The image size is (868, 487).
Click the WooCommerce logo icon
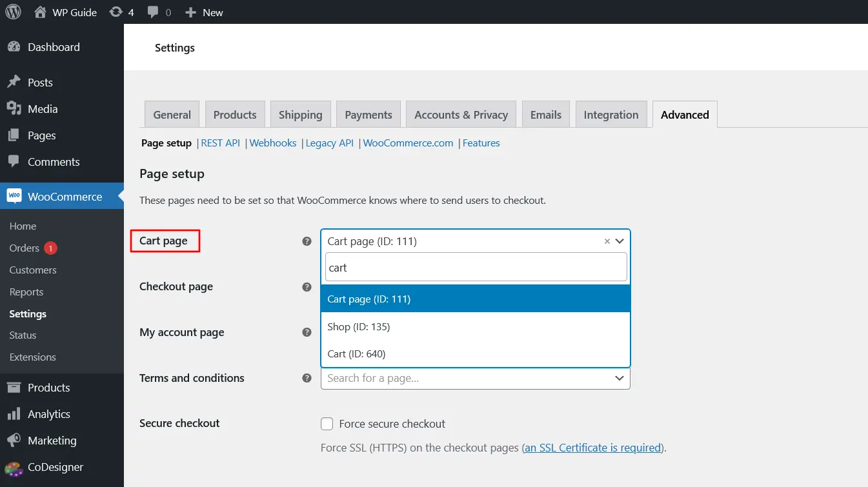point(14,197)
